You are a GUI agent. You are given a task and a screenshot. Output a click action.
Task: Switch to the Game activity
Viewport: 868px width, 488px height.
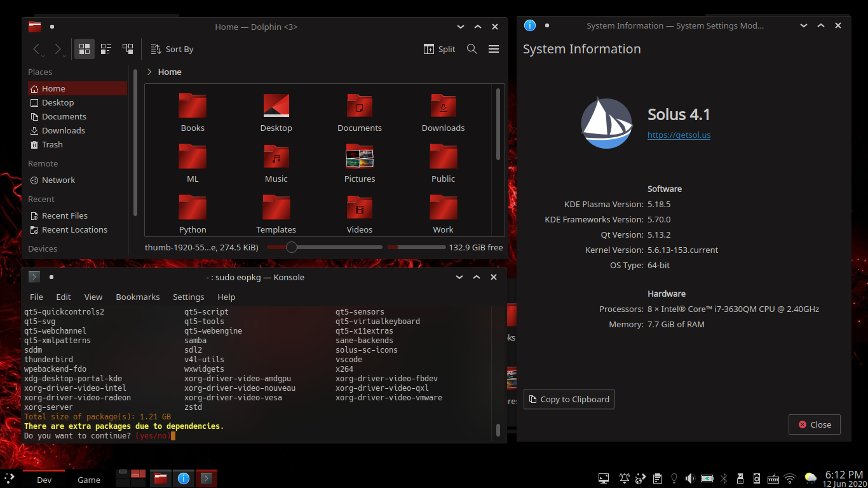coord(89,479)
